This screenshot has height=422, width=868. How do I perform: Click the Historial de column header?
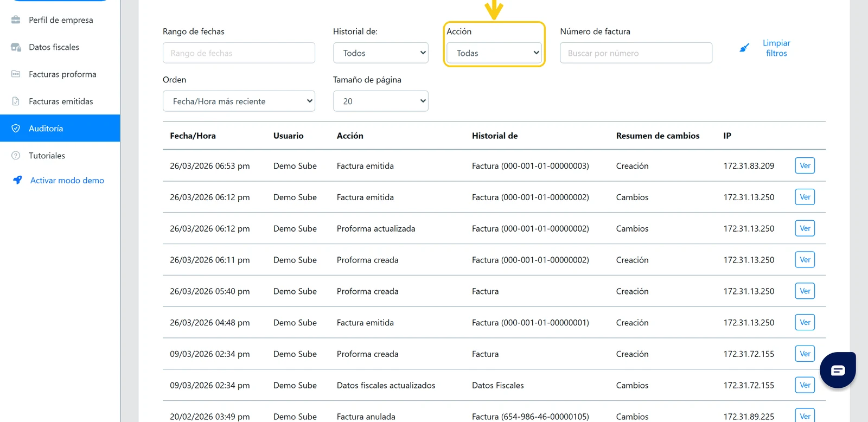(495, 136)
